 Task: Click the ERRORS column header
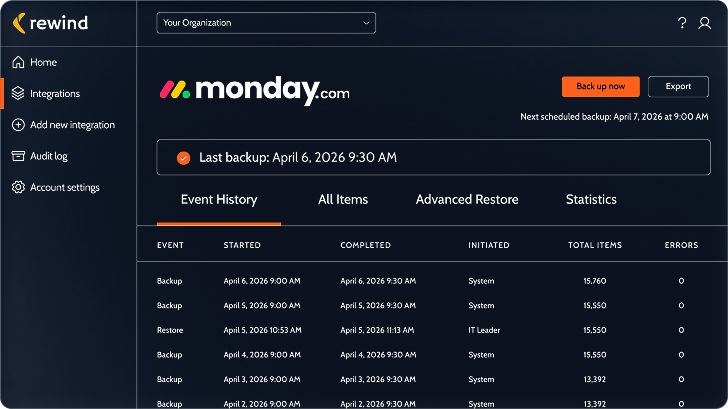681,245
